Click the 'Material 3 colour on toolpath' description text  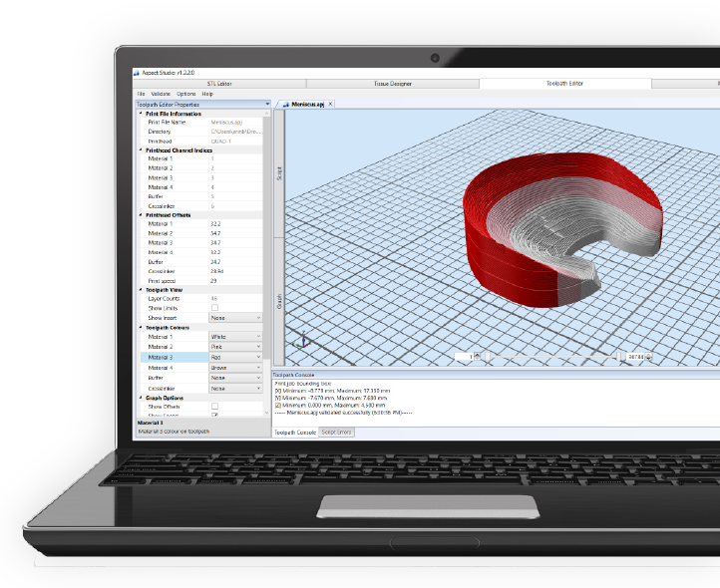[x=174, y=432]
